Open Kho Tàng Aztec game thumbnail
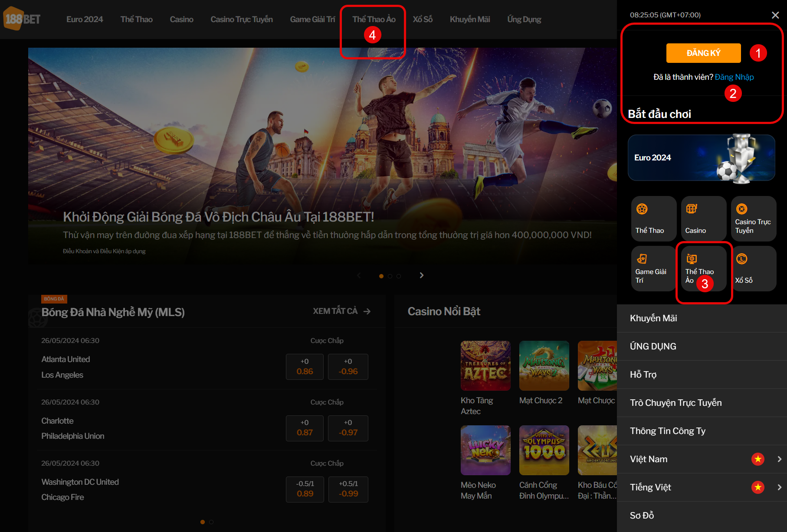The width and height of the screenshot is (787, 532). [485, 366]
